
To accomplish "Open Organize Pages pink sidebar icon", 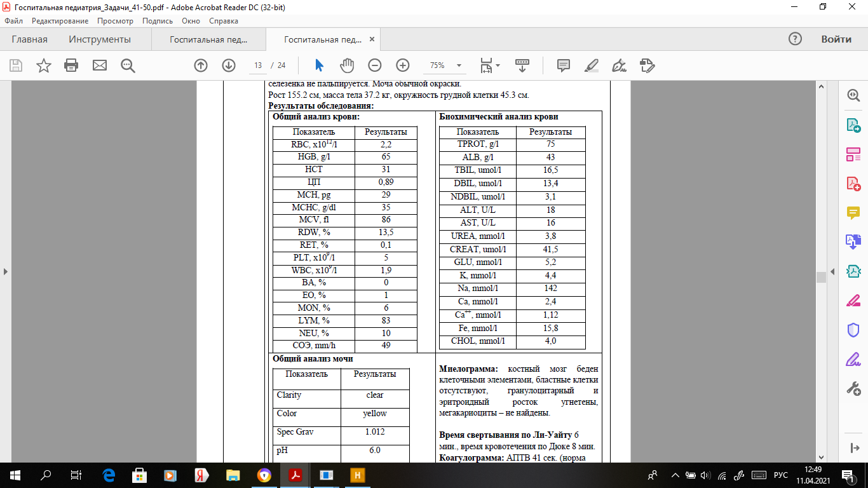I will tap(853, 154).
